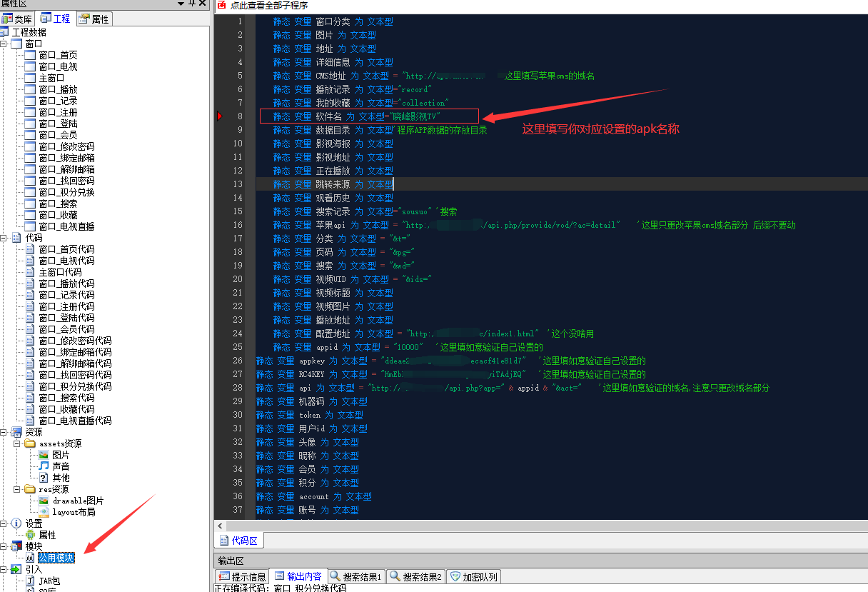Click the assets资源 folder icon
This screenshot has height=592, width=868.
pos(30,443)
